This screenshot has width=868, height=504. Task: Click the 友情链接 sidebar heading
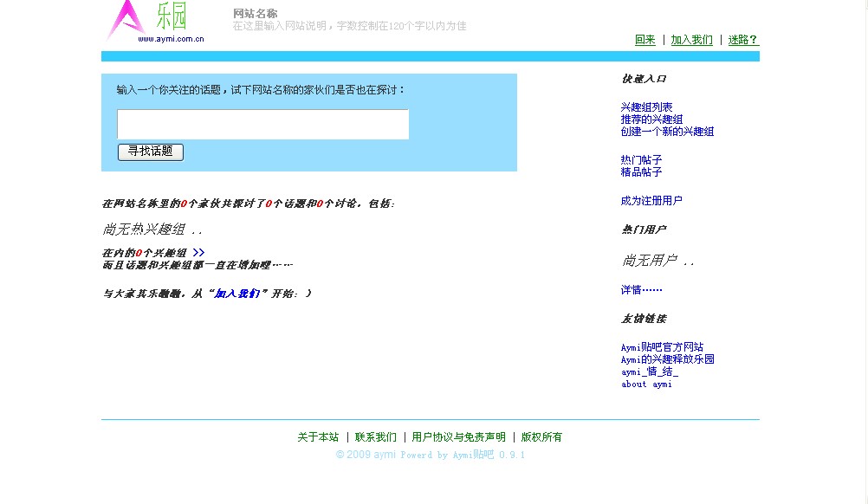pyautogui.click(x=644, y=319)
